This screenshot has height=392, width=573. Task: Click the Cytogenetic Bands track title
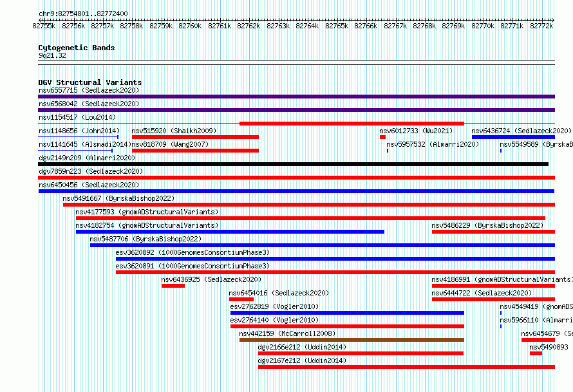[77, 48]
